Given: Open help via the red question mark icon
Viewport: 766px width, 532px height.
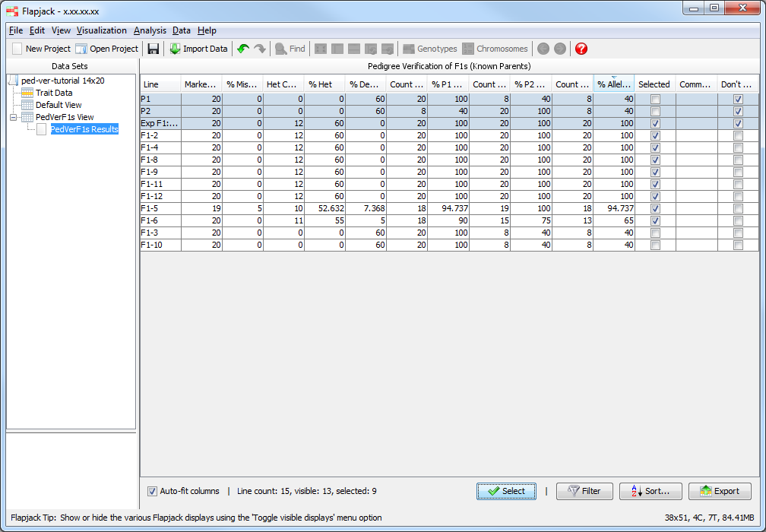Looking at the screenshot, I should (x=581, y=49).
